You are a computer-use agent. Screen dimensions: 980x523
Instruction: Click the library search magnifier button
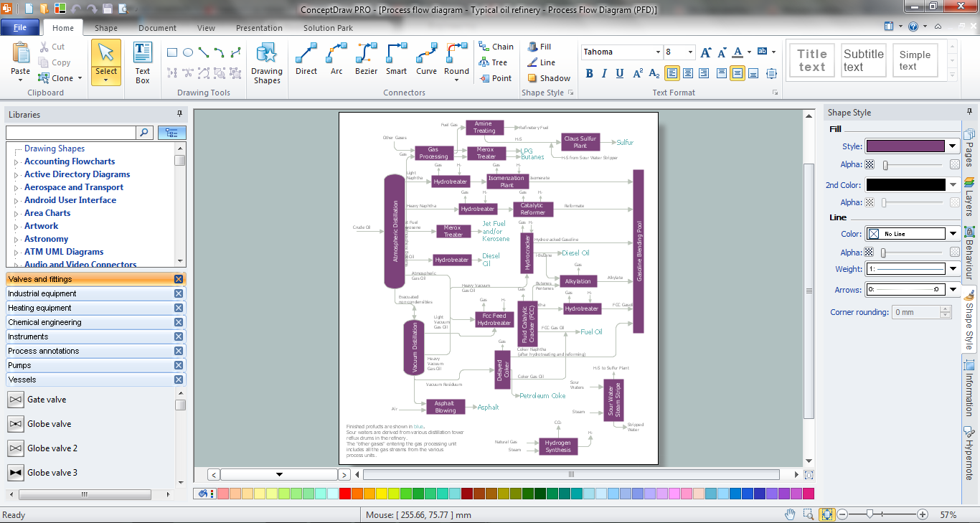(x=145, y=133)
